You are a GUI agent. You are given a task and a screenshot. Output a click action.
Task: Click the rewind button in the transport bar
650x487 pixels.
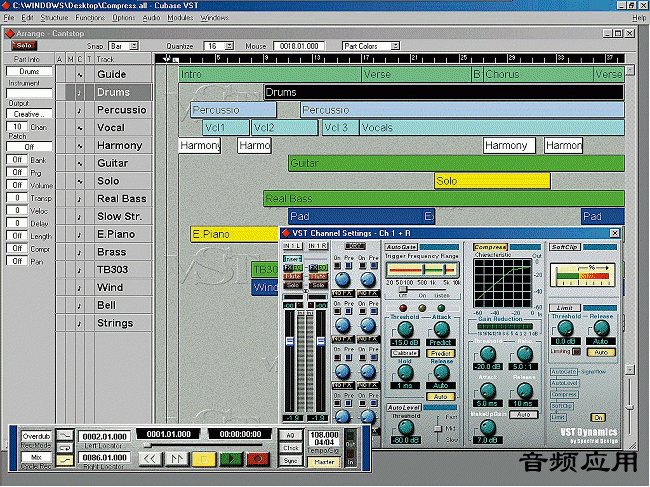(x=150, y=459)
